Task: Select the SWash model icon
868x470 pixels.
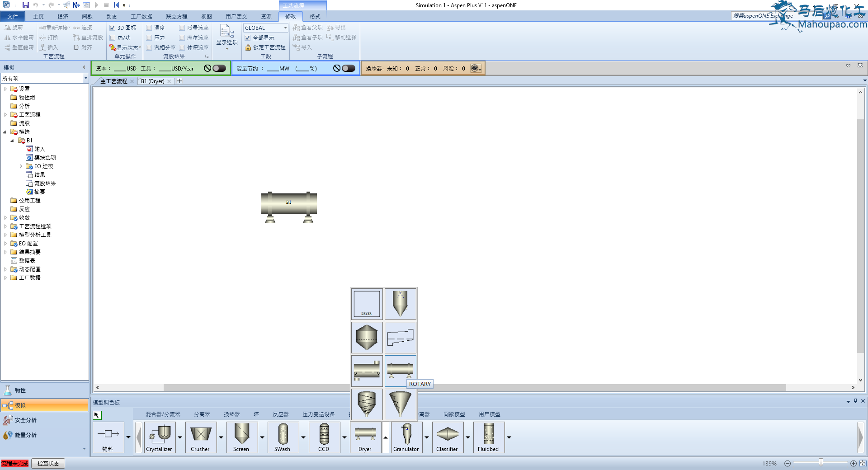Action: click(283, 437)
